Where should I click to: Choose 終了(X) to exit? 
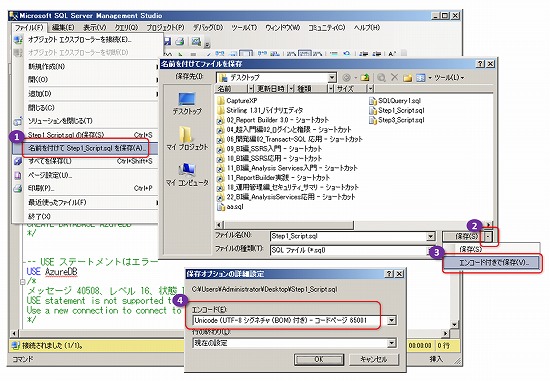tap(85, 216)
